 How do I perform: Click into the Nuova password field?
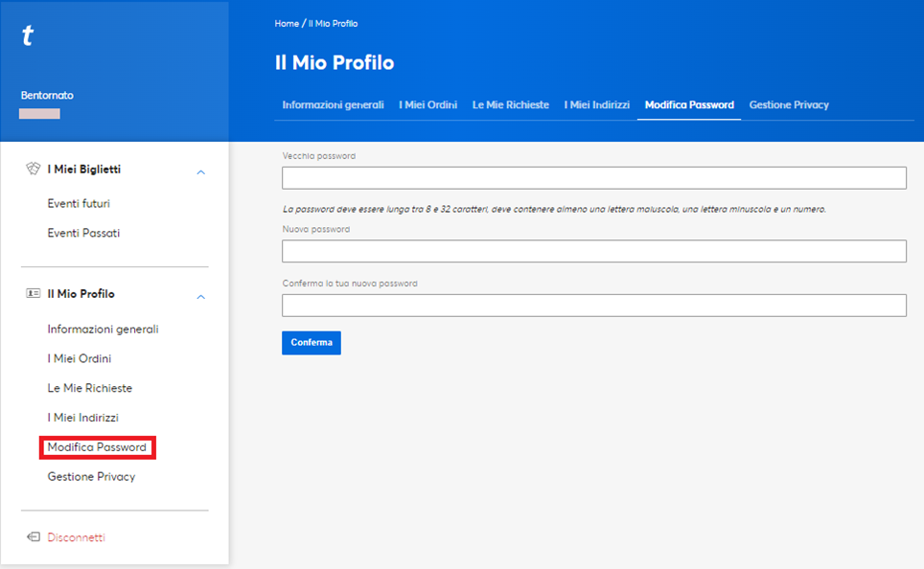pos(593,251)
